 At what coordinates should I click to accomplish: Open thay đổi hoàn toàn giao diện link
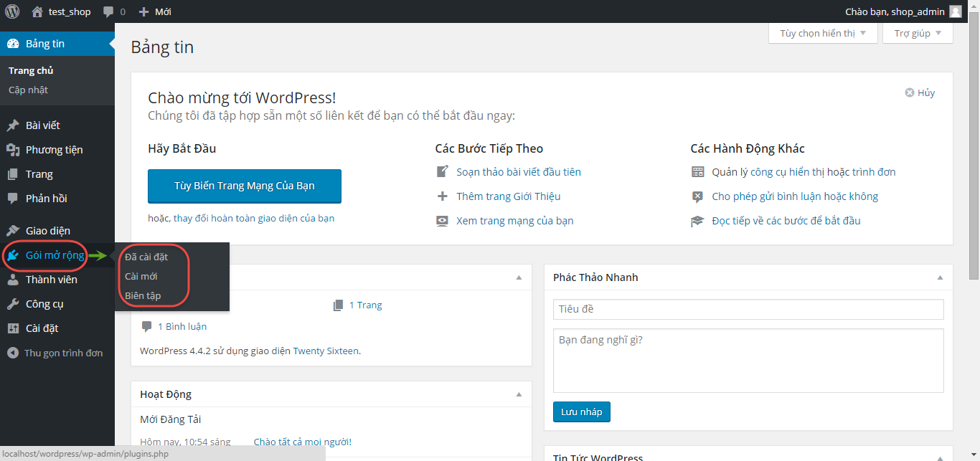[254, 218]
